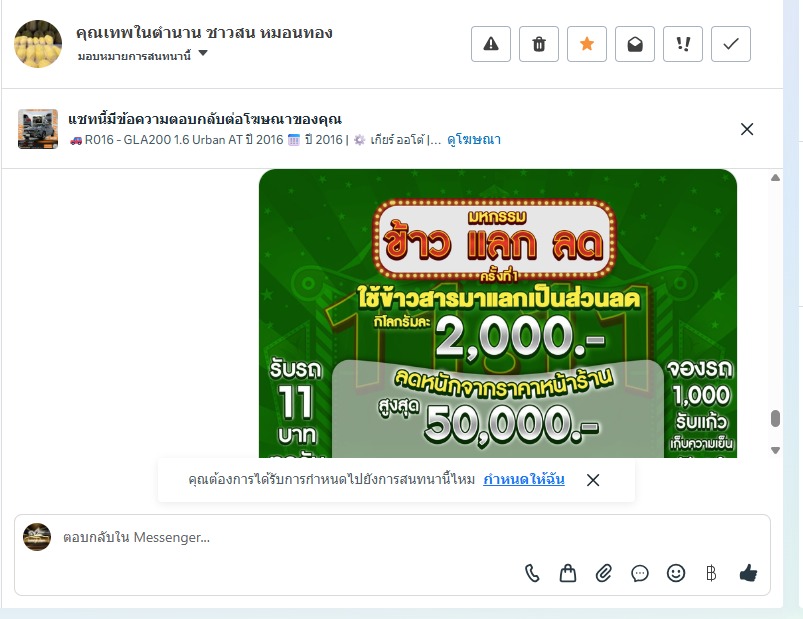803x619 pixels.
Task: Mark conversation as spam with warning icon
Action: tap(491, 44)
